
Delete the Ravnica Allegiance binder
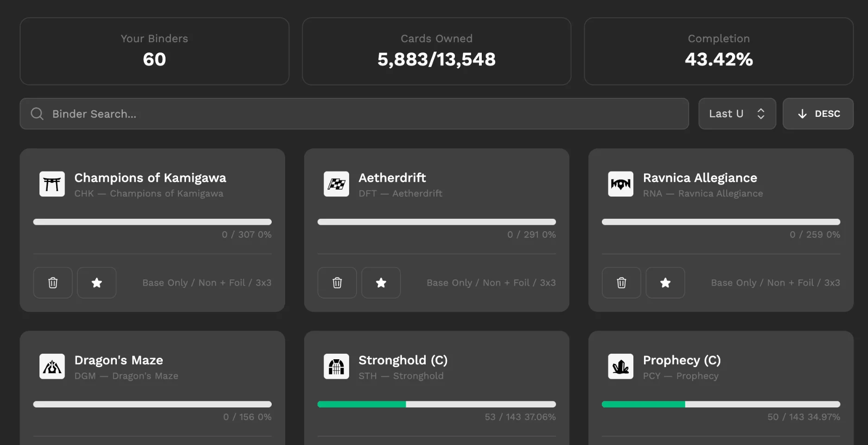pyautogui.click(x=621, y=283)
